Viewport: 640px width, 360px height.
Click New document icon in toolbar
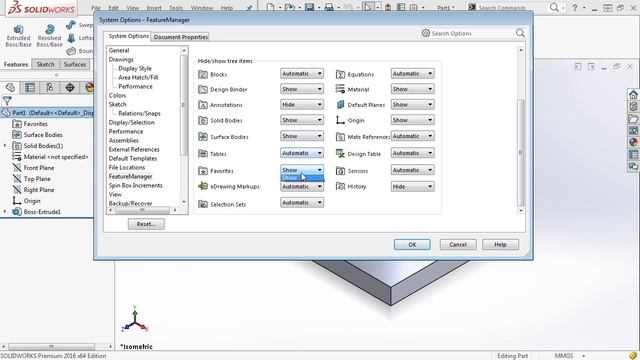(270, 7)
